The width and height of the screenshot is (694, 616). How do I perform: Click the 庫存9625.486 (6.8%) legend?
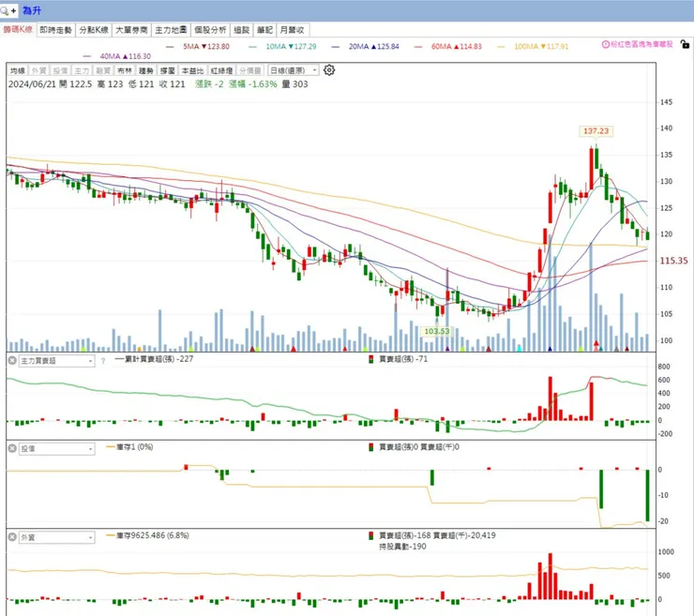pos(148,535)
